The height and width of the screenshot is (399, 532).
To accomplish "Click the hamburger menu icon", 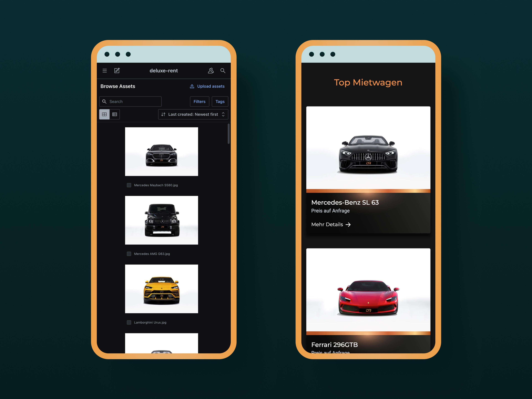I will [x=105, y=70].
